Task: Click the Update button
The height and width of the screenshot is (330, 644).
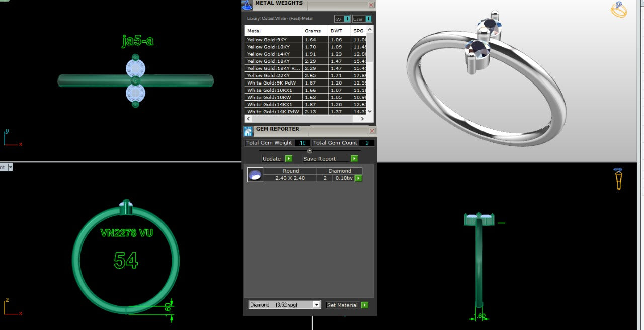Action: tap(272, 159)
